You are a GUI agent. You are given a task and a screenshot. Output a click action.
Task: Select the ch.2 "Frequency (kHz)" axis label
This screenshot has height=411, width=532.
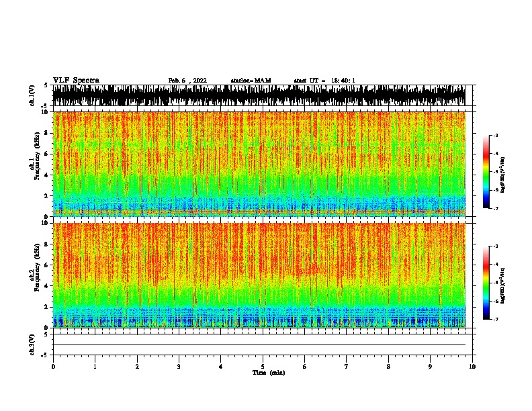pos(38,267)
